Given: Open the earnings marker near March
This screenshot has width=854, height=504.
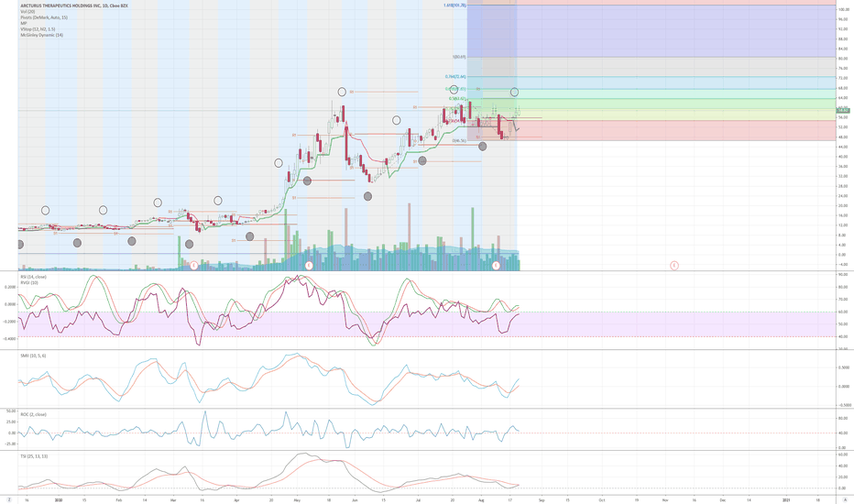Looking at the screenshot, I should click(x=194, y=266).
